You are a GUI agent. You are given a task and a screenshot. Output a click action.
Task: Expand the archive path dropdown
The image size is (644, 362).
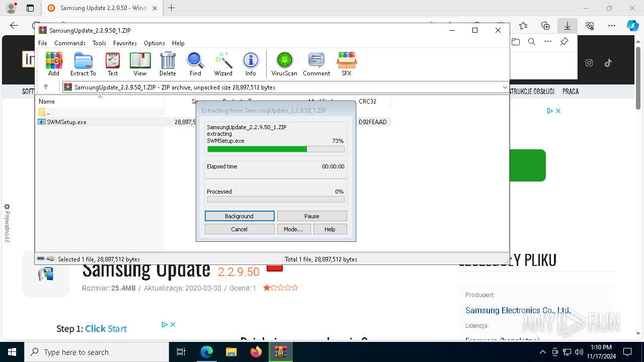tap(505, 87)
